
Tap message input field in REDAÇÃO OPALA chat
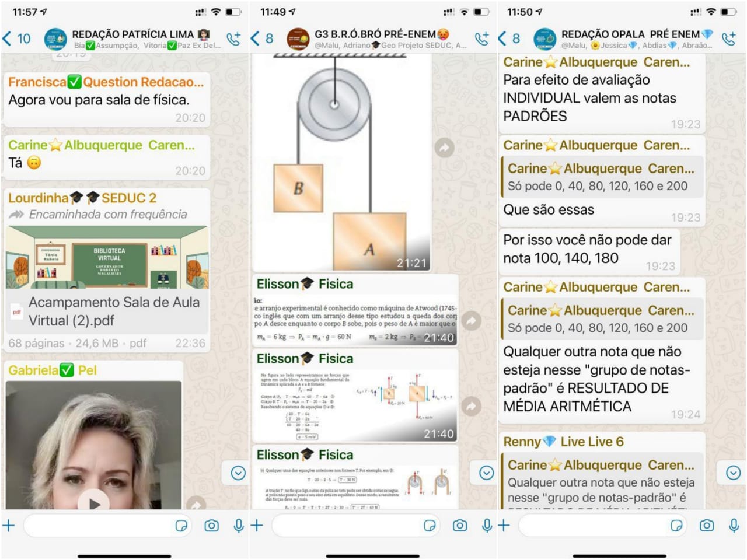[x=603, y=526]
